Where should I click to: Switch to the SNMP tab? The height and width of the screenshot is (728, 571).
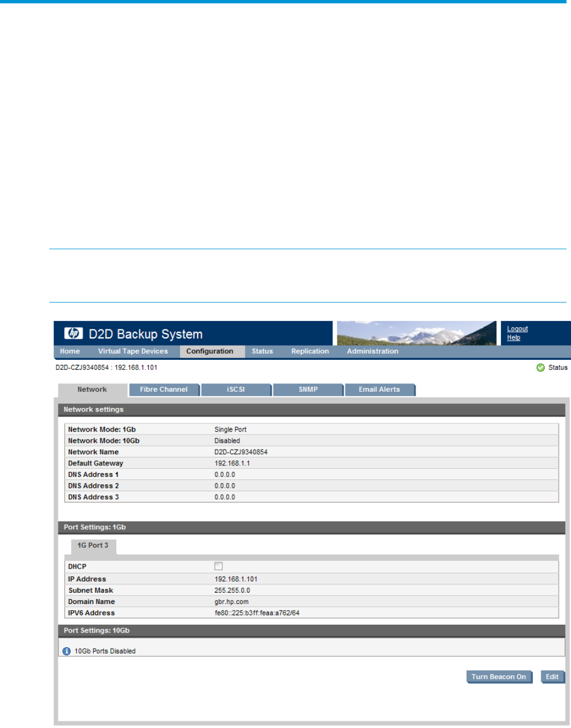[x=308, y=390]
